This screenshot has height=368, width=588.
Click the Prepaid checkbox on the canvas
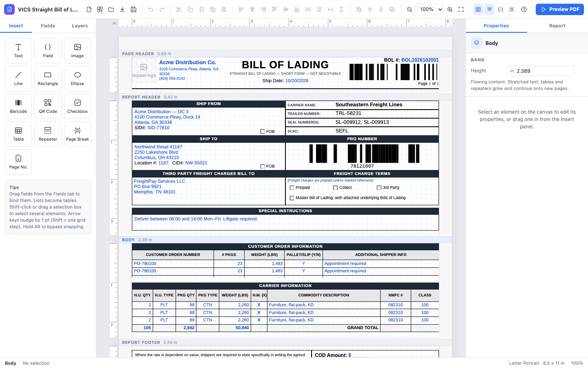pos(292,188)
